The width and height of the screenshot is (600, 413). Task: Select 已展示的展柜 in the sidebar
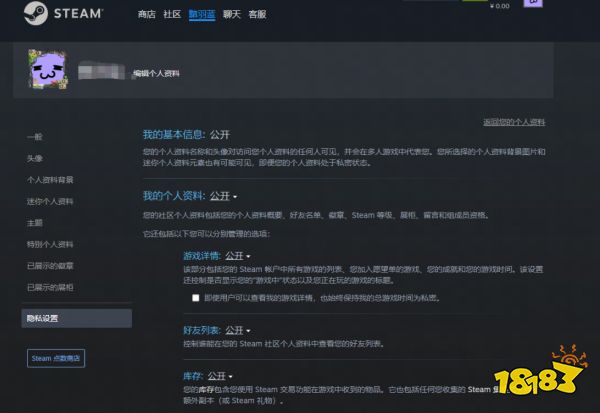[50, 287]
